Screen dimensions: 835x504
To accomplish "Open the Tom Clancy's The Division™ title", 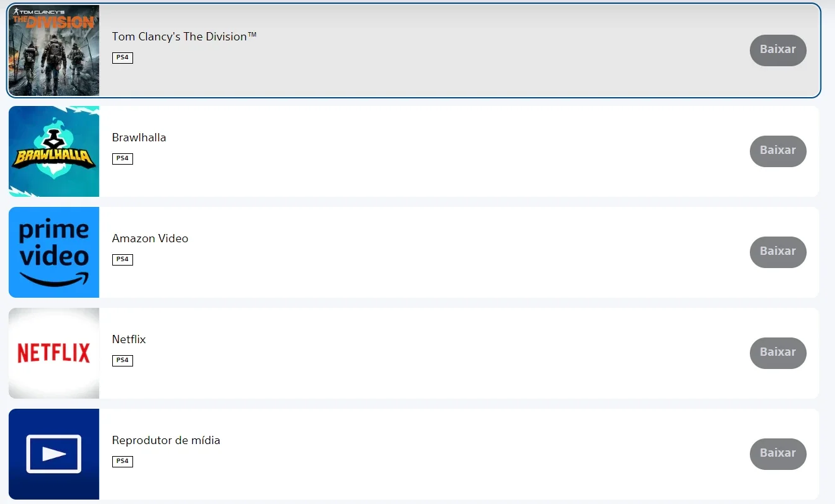I will click(184, 37).
